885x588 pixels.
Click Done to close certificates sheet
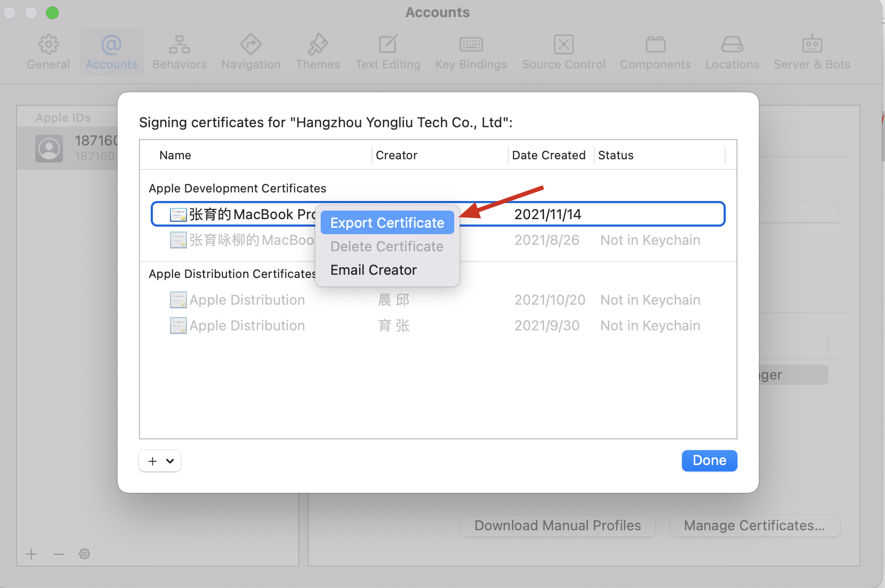point(709,461)
